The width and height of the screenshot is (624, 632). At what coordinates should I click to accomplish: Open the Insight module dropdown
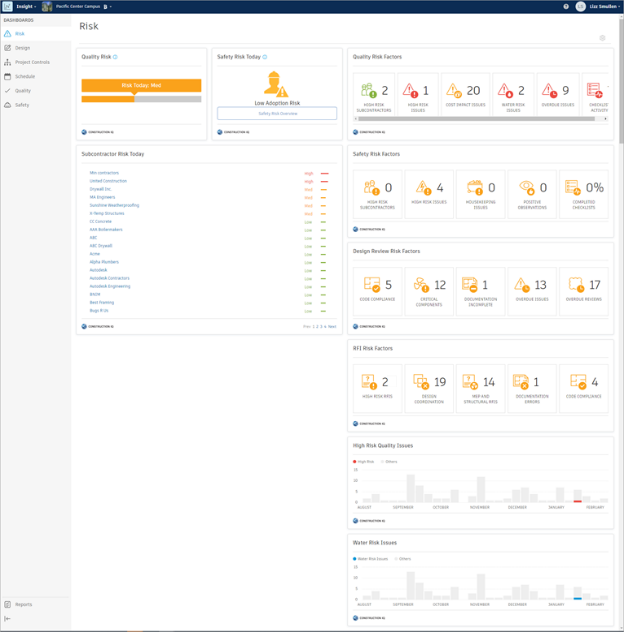pos(26,6)
